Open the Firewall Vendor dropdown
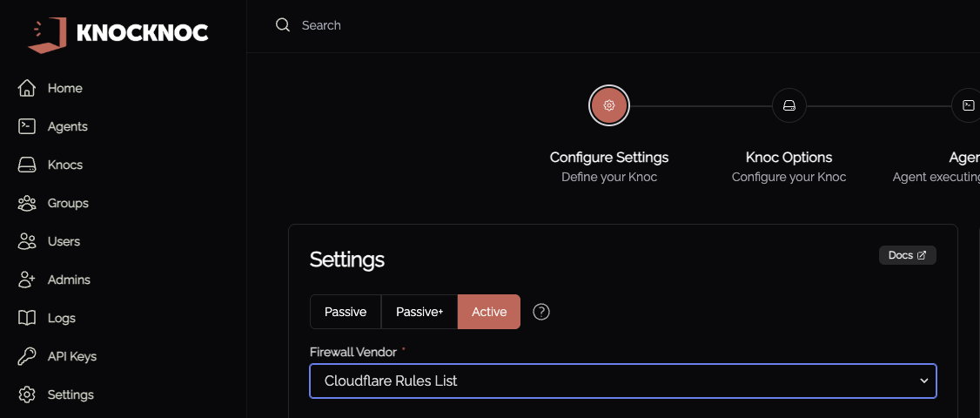Screen dimensions: 980x418 [x=623, y=381]
